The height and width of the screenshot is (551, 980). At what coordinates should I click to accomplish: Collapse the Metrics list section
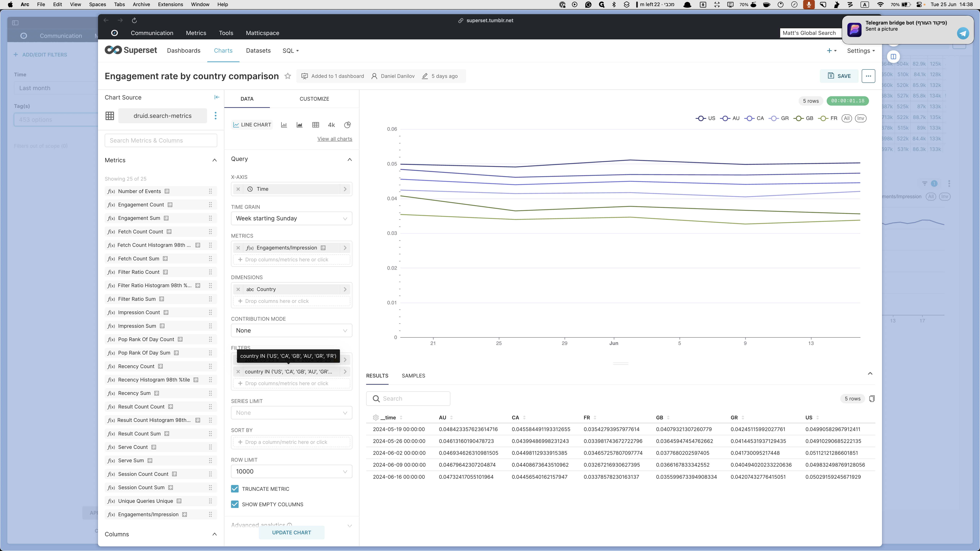214,160
